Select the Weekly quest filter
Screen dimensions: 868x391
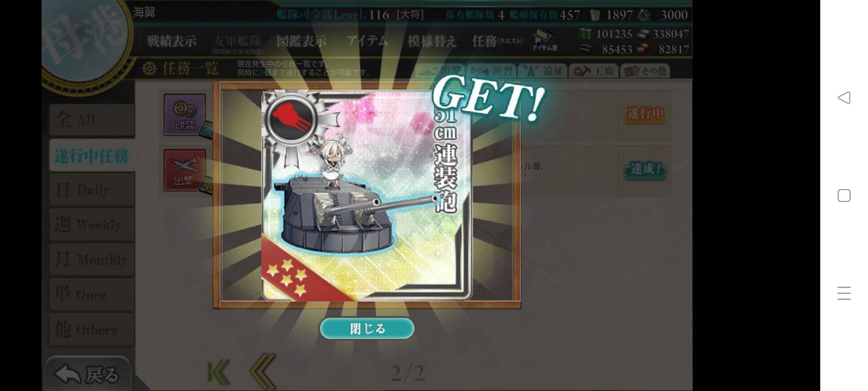[92, 225]
